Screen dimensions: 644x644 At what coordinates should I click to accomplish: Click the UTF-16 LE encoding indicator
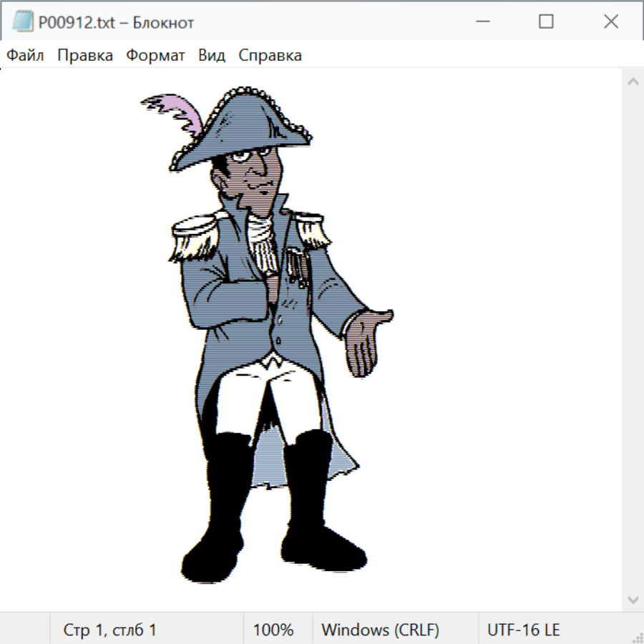click(523, 630)
